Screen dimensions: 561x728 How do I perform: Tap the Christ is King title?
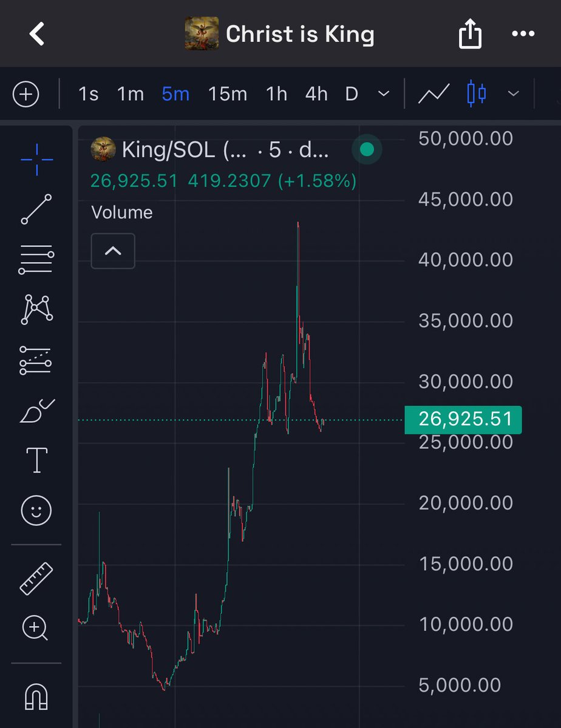(x=300, y=35)
